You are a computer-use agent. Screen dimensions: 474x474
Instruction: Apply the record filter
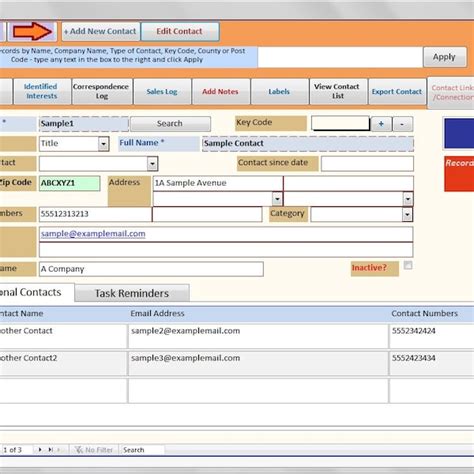click(x=445, y=57)
